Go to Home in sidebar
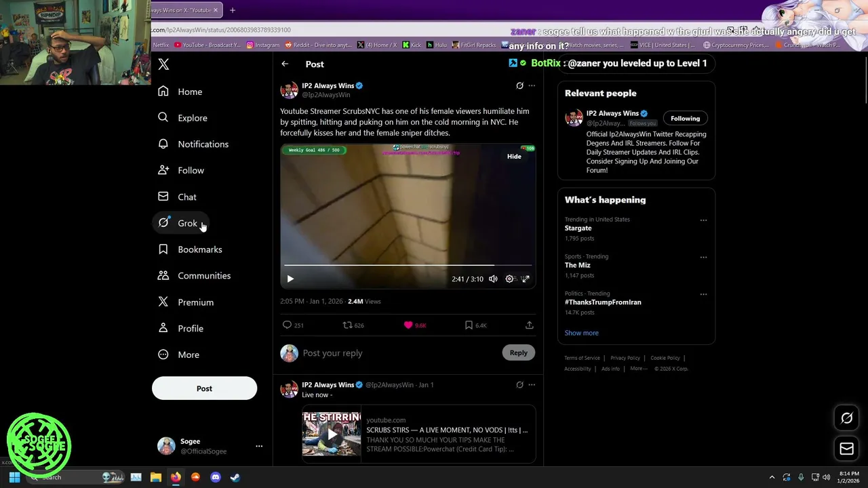 180,91
